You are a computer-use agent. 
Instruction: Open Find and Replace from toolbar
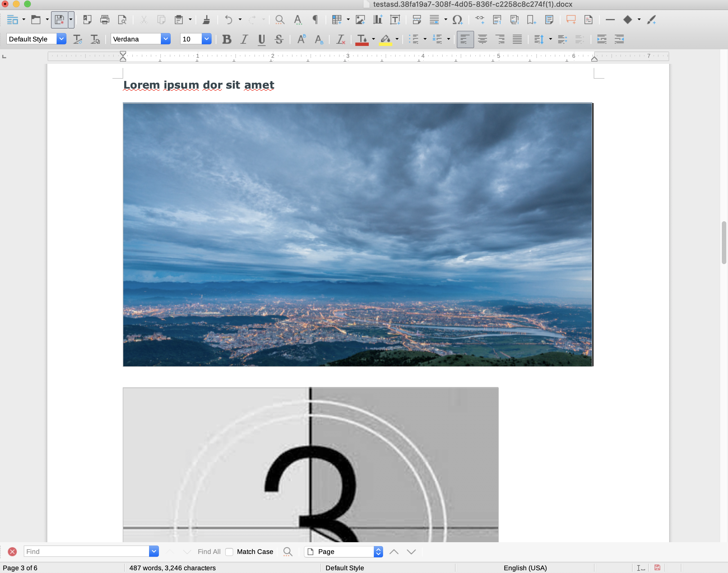[x=280, y=20]
